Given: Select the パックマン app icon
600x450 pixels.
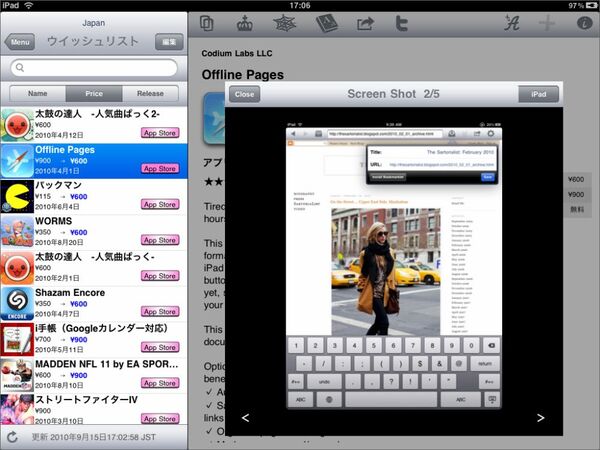Looking at the screenshot, I should 17,197.
